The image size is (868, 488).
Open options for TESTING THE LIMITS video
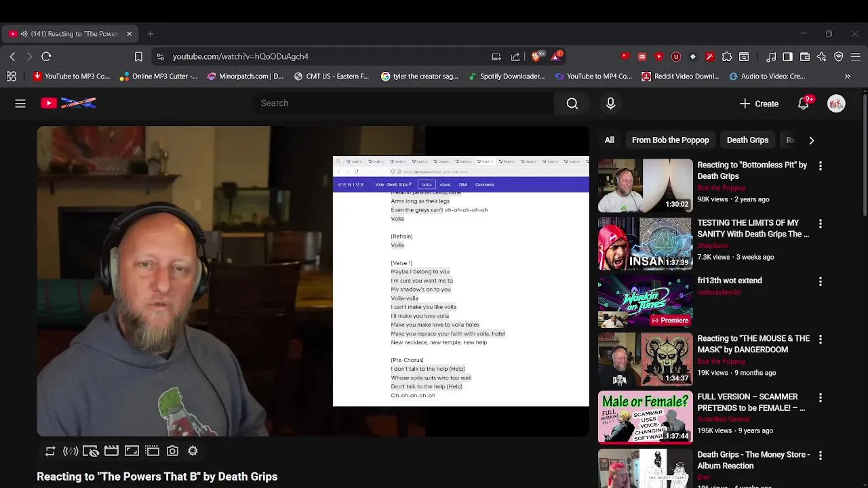(x=820, y=223)
